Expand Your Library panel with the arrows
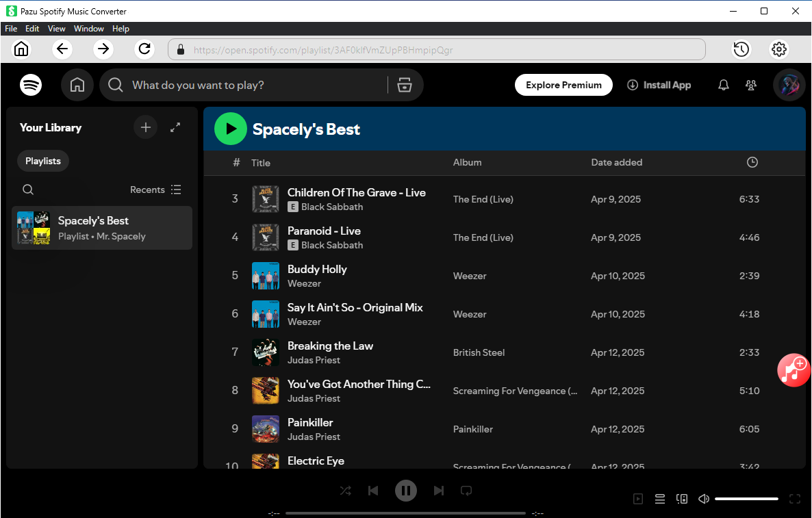This screenshot has width=812, height=518. point(175,127)
